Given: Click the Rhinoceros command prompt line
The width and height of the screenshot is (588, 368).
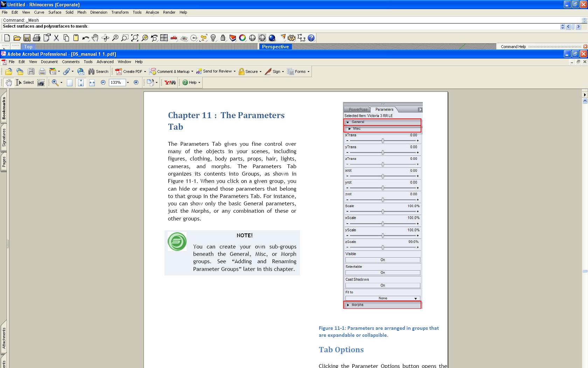Looking at the screenshot, I should click(x=280, y=26).
